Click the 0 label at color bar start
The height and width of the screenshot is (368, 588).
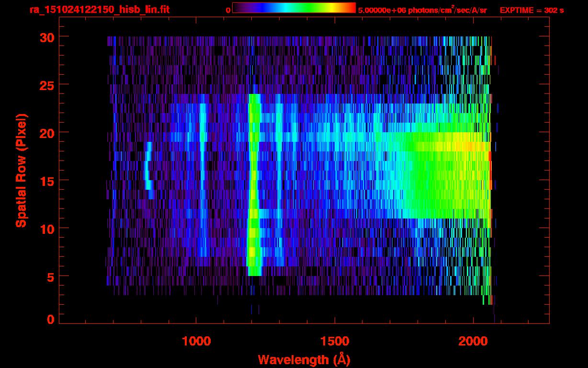pos(228,10)
